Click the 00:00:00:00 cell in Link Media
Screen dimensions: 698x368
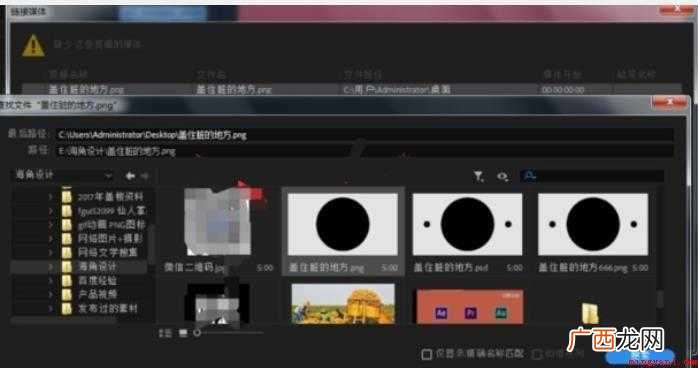563,90
